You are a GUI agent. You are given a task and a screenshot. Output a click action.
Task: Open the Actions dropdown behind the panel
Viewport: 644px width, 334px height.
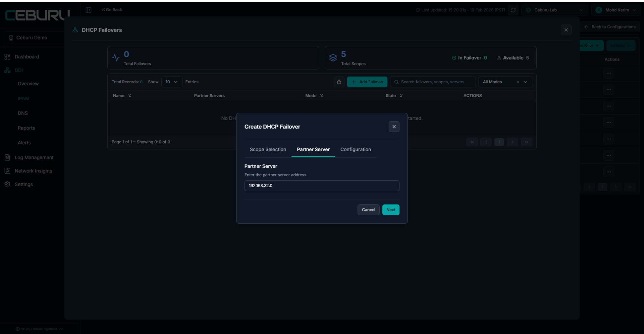point(621,46)
